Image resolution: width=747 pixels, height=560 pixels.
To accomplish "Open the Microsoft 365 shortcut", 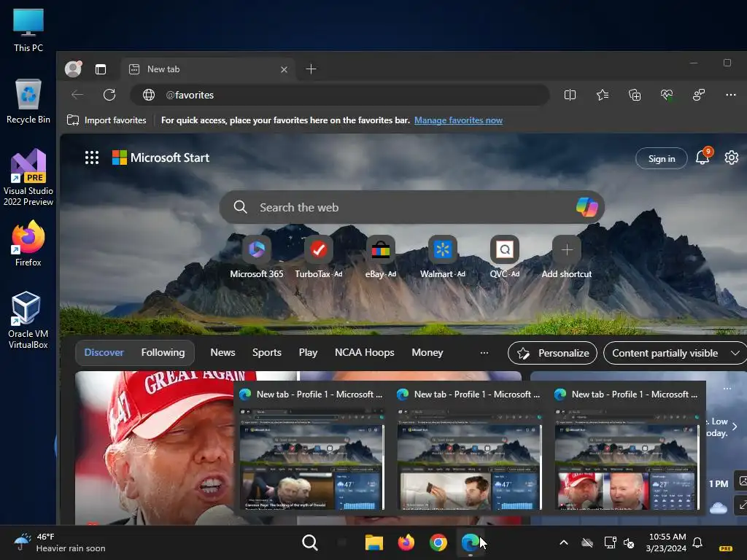I will coord(256,257).
